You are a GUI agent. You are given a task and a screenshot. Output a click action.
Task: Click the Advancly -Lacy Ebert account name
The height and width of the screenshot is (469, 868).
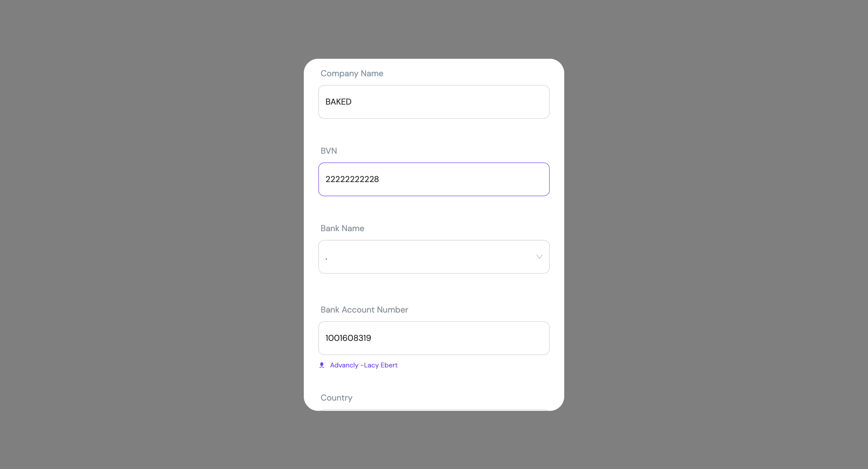tap(363, 365)
